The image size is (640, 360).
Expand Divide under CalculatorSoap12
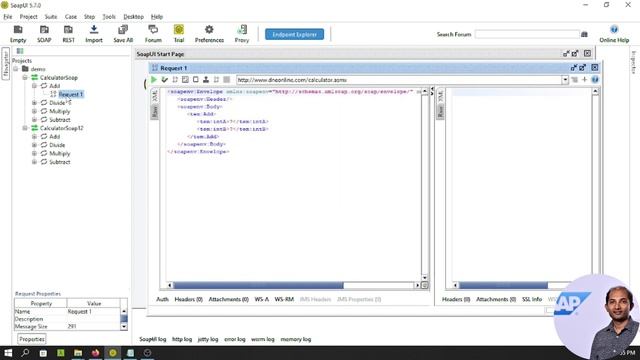[x=34, y=145]
